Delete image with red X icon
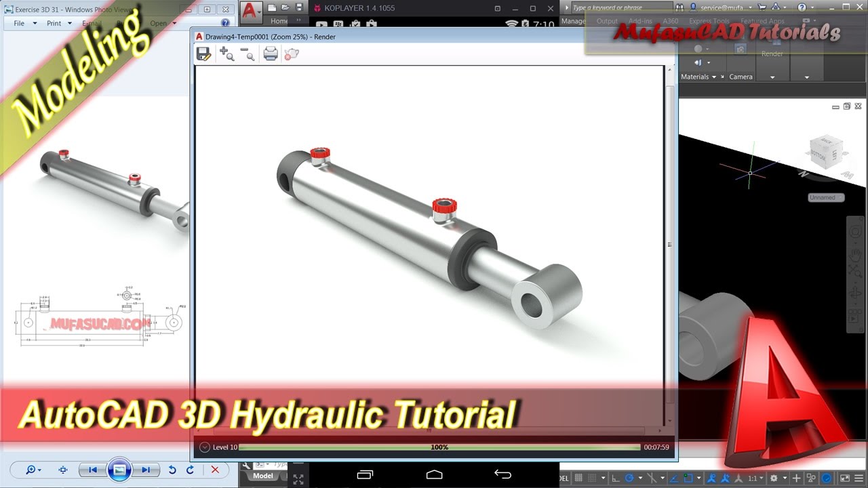This screenshot has width=868, height=488. pyautogui.click(x=215, y=470)
